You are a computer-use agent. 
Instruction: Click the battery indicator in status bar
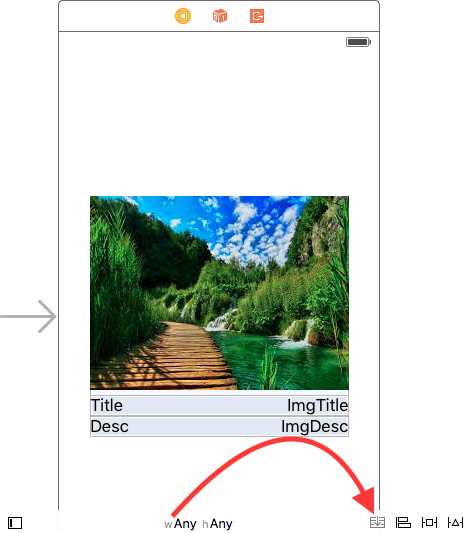tap(359, 42)
